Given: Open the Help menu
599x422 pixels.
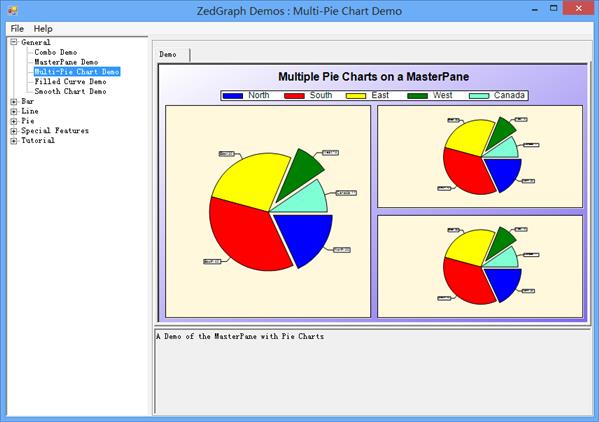Looking at the screenshot, I should [x=43, y=29].
